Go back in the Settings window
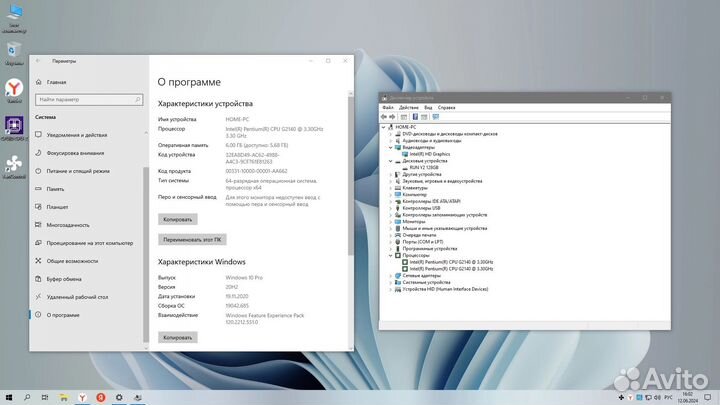 (38, 61)
